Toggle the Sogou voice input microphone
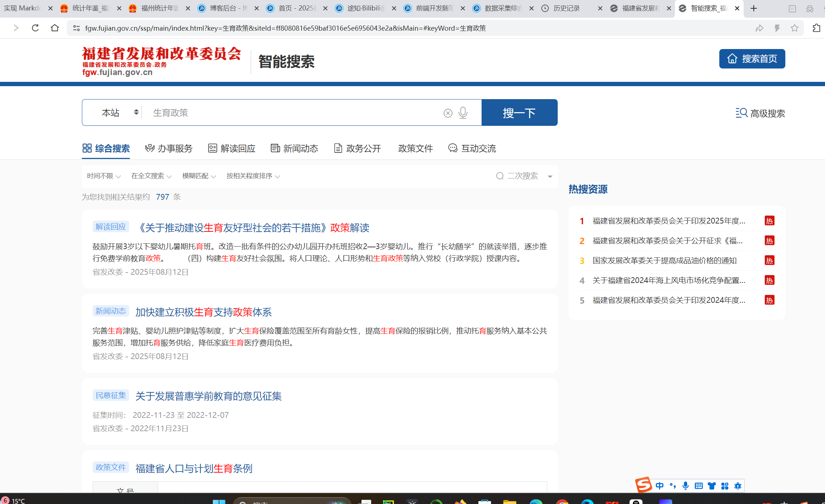Image resolution: width=825 pixels, height=504 pixels. [x=685, y=486]
